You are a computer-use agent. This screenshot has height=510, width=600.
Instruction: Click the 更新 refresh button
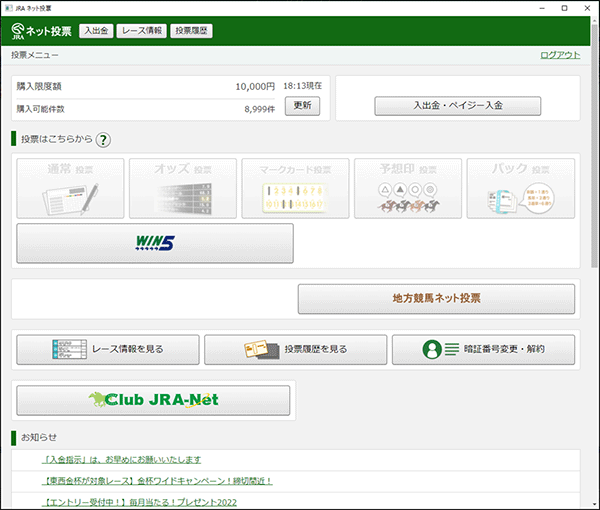click(302, 106)
